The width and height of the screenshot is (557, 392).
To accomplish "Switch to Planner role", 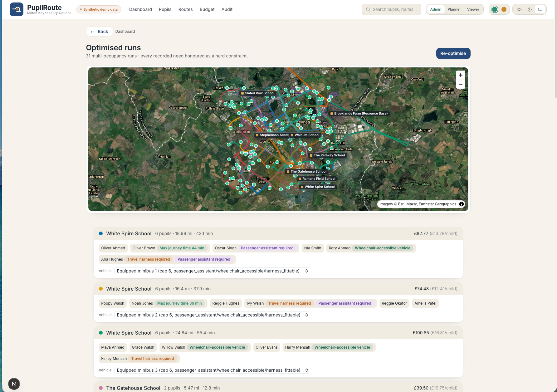I will (x=454, y=9).
